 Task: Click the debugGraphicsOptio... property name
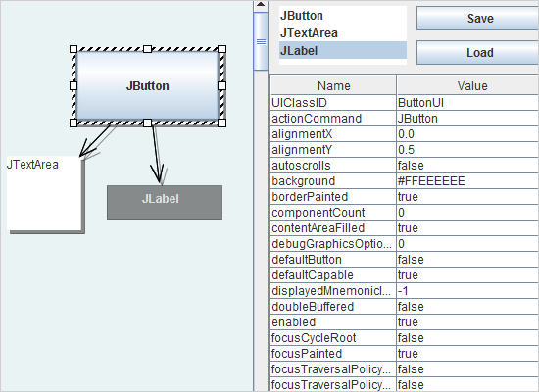(333, 244)
